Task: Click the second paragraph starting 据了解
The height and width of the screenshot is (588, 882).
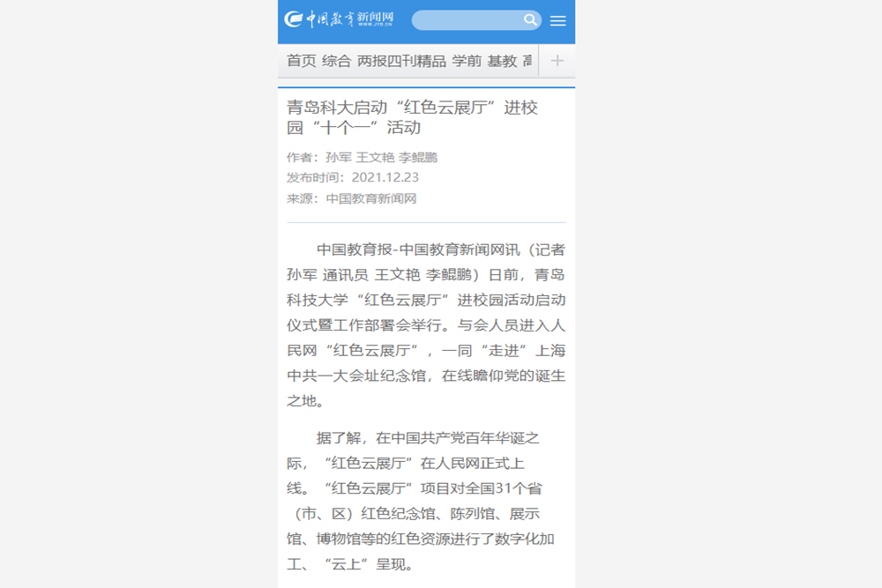Action: tap(426, 500)
